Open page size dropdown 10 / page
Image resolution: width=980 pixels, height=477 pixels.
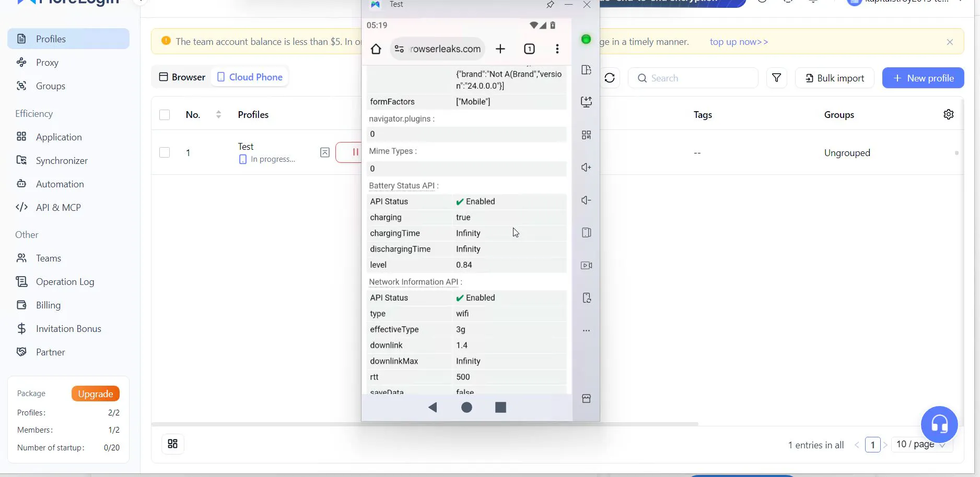point(922,445)
